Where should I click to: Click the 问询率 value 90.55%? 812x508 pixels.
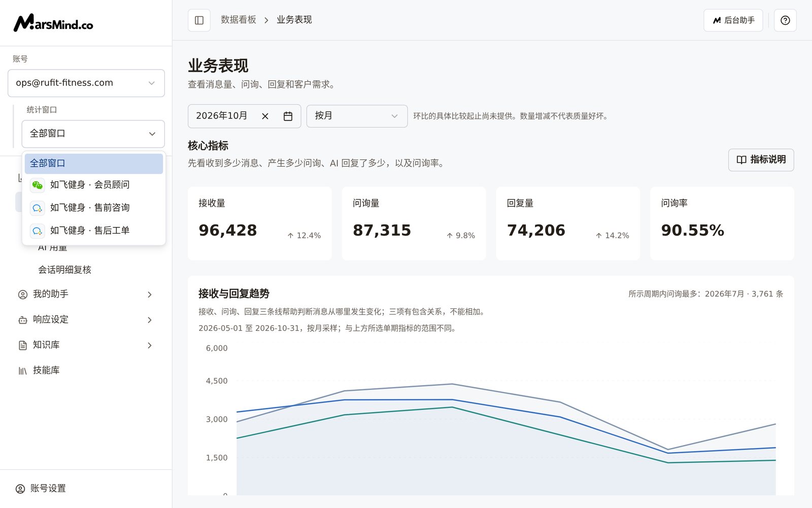pyautogui.click(x=693, y=230)
